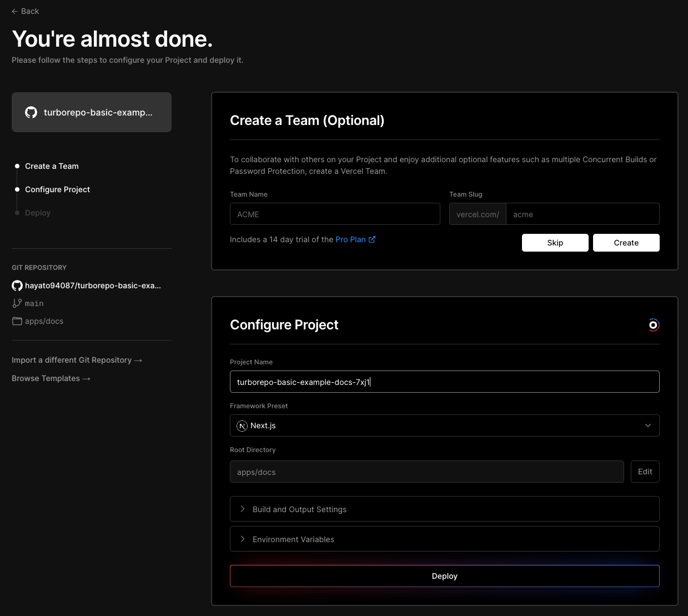The image size is (688, 616).
Task: Focus the Team Slug acme input
Action: click(582, 214)
